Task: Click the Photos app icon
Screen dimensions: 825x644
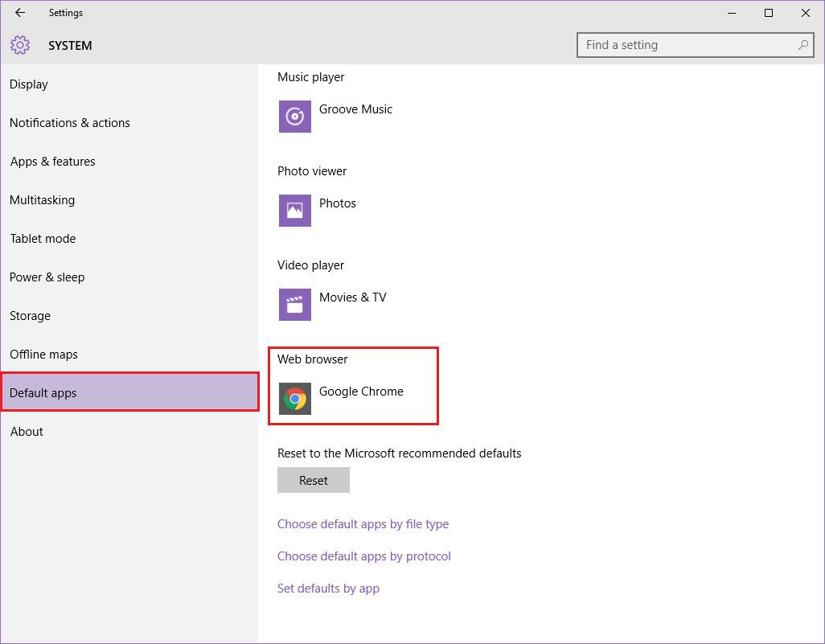Action: coord(294,211)
